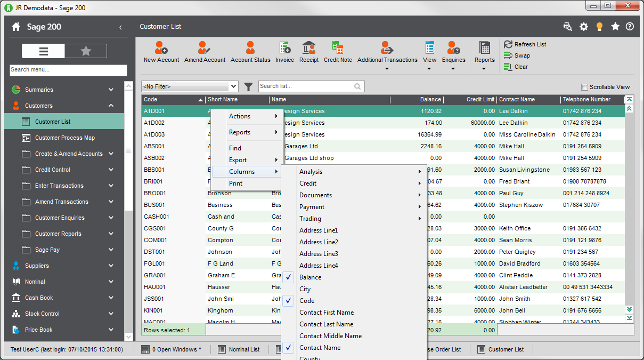Jump to bottom of list arrow
Image resolution: width=644 pixels, height=360 pixels.
pyautogui.click(x=629, y=318)
